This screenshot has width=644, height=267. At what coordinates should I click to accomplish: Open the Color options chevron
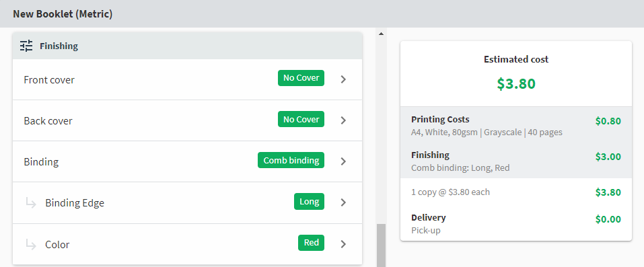(x=344, y=244)
